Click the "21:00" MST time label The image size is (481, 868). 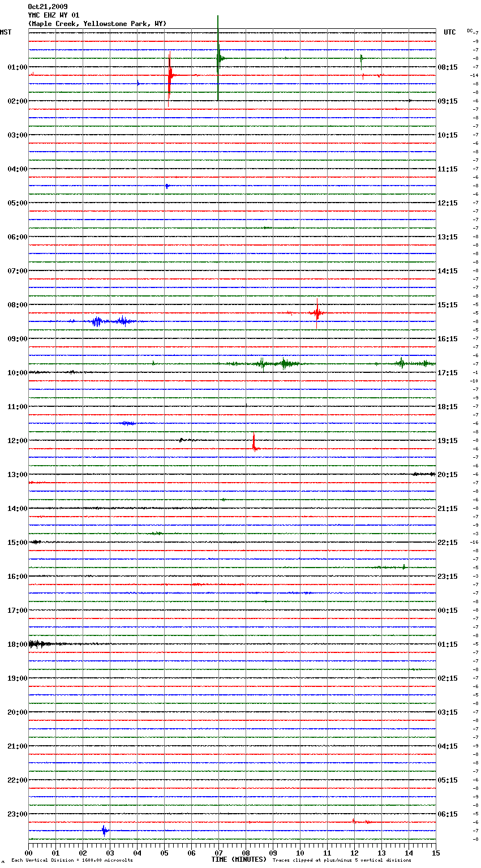tap(18, 746)
